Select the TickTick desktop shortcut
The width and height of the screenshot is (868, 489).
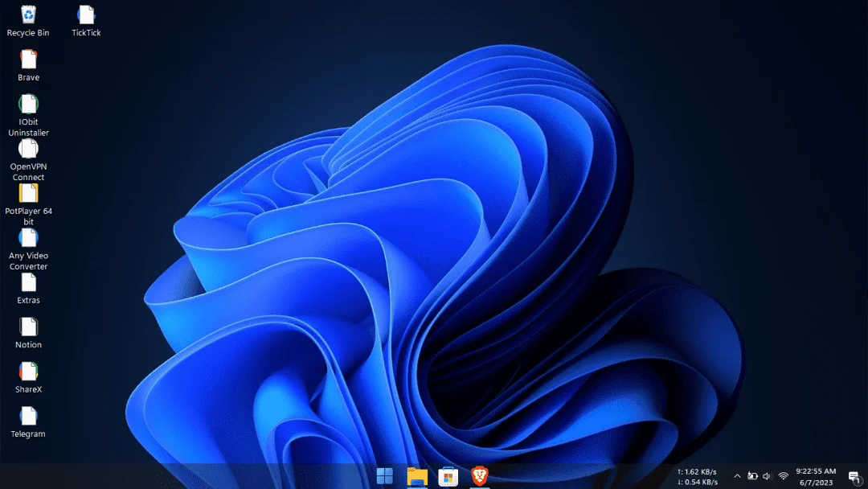click(x=86, y=21)
